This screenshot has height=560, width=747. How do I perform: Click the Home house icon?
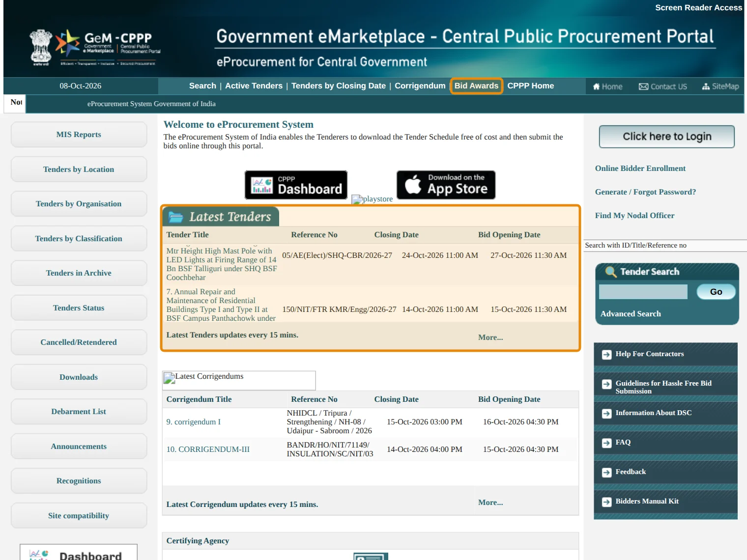(596, 86)
